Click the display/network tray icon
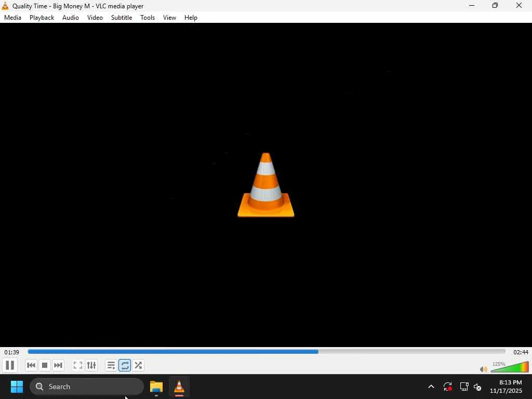This screenshot has height=399, width=532. [x=464, y=387]
